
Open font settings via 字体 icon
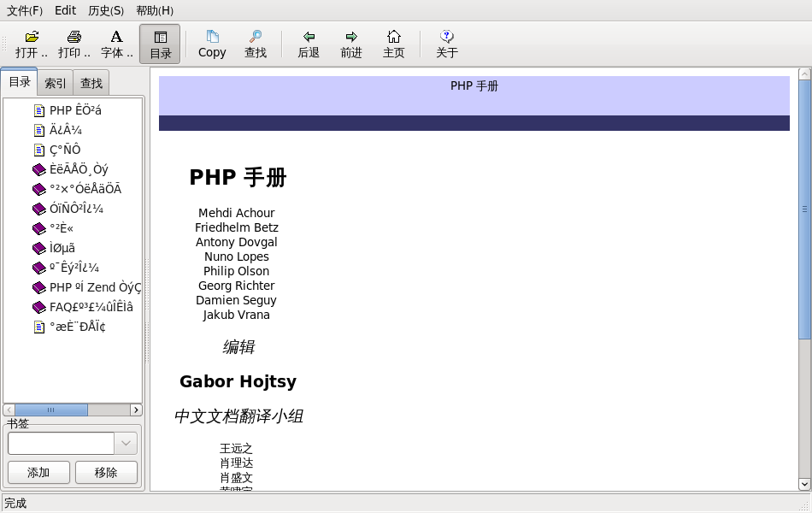[116, 44]
